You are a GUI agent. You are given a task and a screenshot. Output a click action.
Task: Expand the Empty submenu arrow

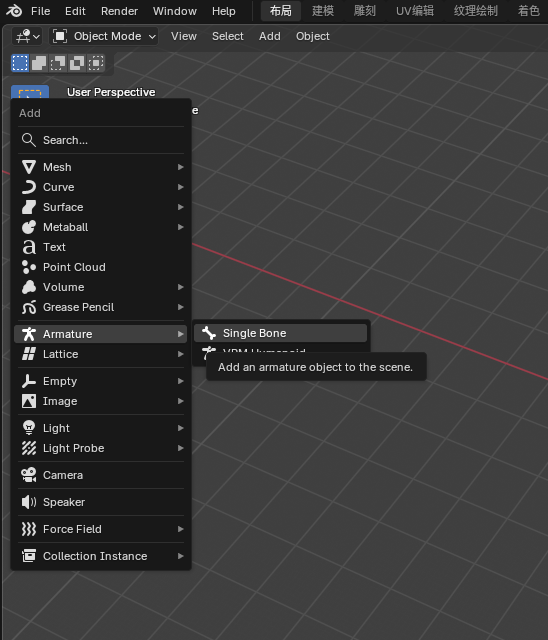click(x=180, y=381)
